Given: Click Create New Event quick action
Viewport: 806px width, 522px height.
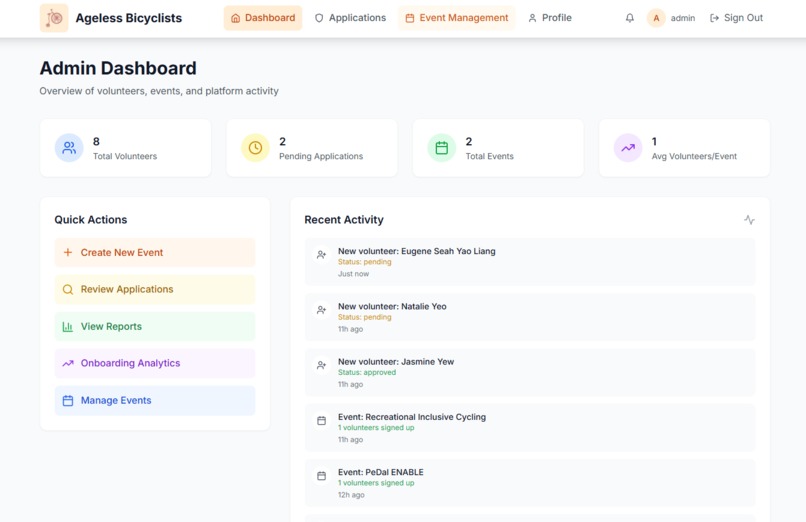Looking at the screenshot, I should coord(155,252).
